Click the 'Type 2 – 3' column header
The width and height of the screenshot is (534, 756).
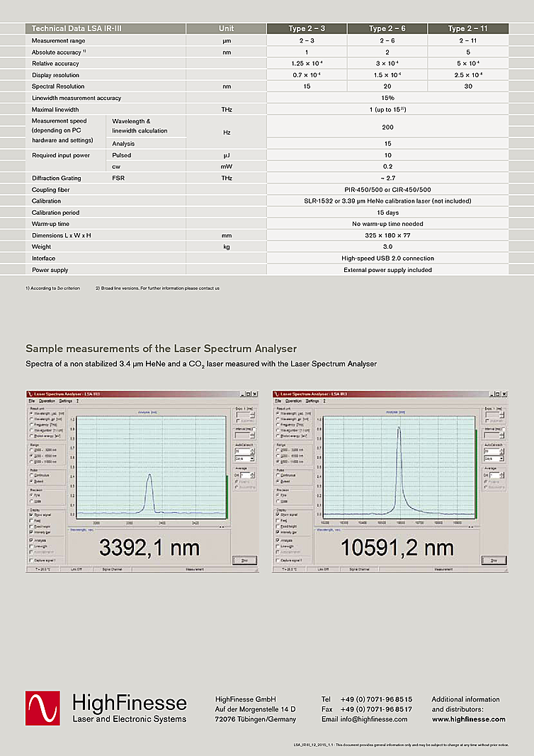(x=307, y=28)
